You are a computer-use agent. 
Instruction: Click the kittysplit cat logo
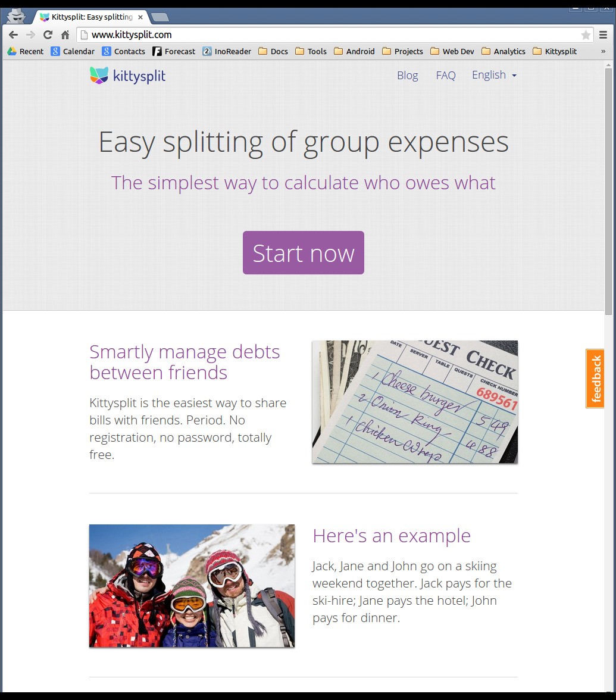(99, 76)
